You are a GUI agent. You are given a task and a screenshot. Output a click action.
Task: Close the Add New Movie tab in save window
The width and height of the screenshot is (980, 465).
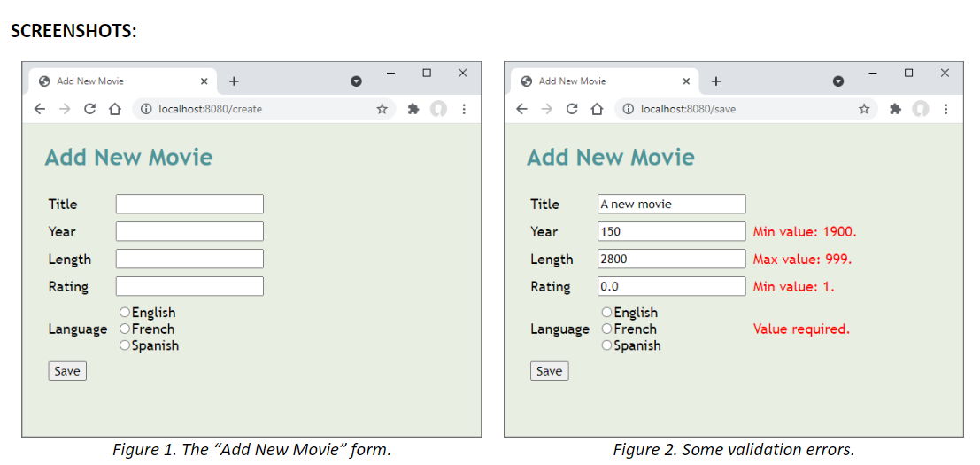pos(686,81)
